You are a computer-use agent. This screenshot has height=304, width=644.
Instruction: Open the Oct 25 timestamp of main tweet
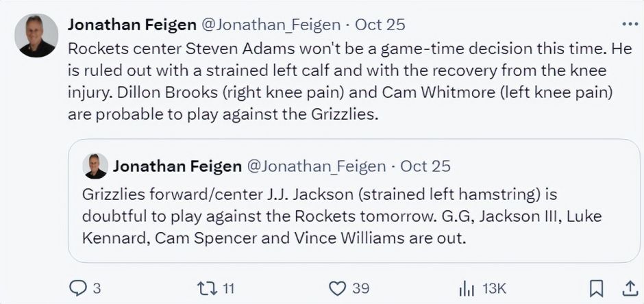click(x=380, y=25)
